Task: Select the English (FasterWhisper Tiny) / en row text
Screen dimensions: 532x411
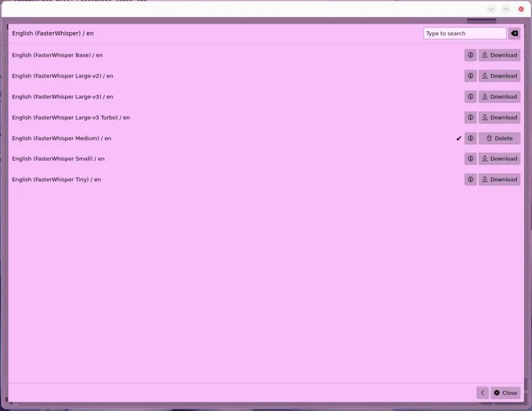Action: point(56,179)
